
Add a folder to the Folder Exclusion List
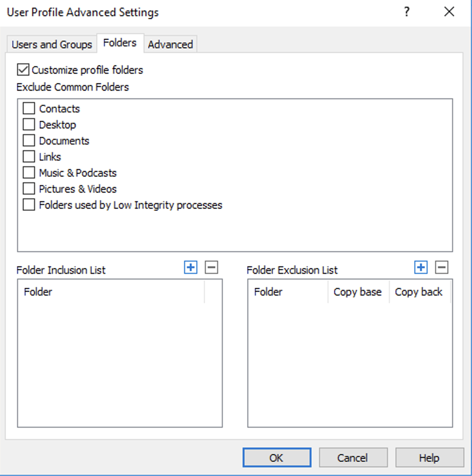coord(421,268)
